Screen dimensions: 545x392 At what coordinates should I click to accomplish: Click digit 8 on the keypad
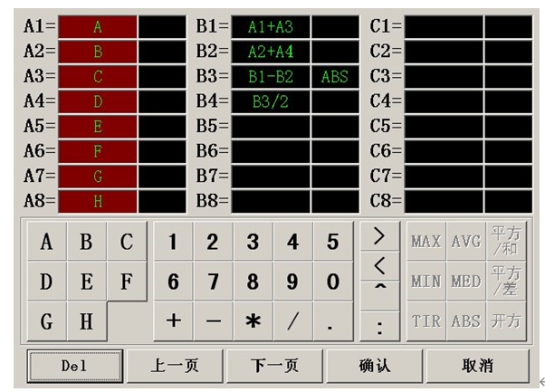click(x=253, y=282)
